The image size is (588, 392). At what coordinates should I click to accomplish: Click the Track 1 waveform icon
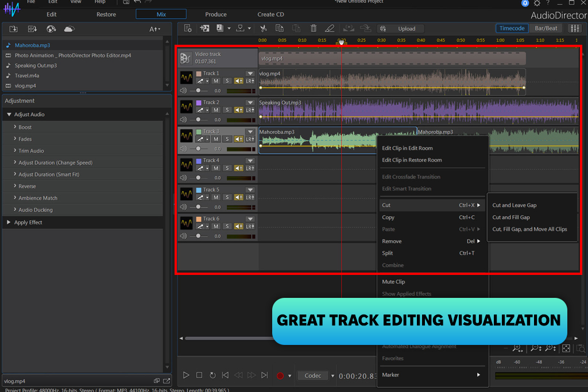coord(187,77)
